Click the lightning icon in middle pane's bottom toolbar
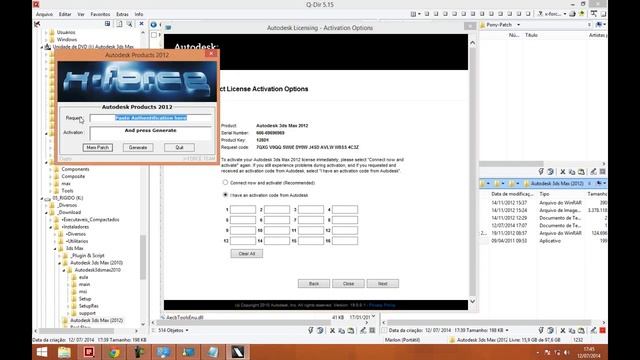Image resolution: width=640 pixels, height=360 pixels. 311,331
